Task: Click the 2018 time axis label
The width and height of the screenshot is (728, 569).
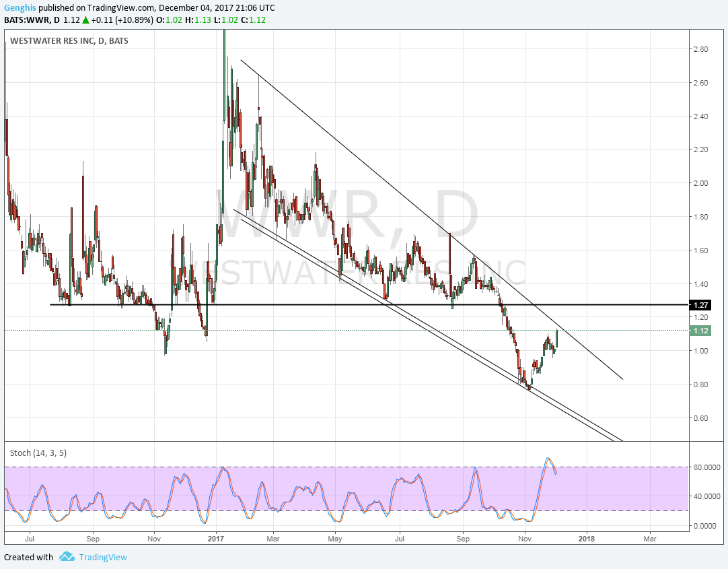Action: tap(587, 539)
